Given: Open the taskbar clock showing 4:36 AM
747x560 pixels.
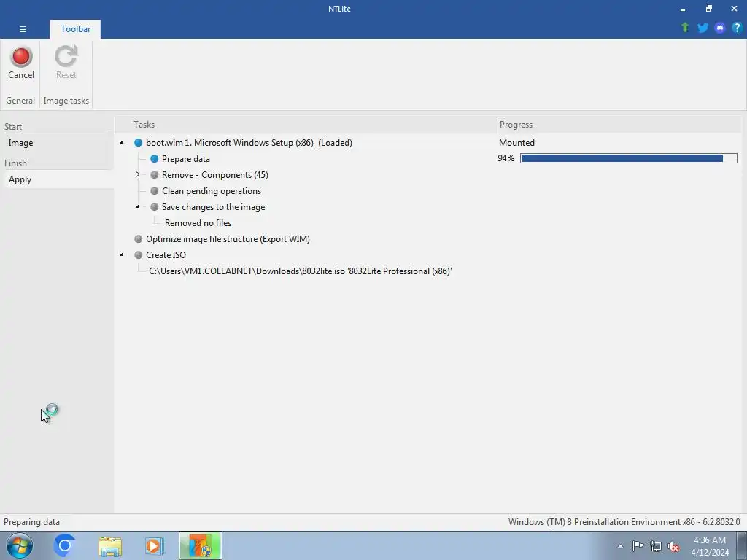Looking at the screenshot, I should coord(710,546).
